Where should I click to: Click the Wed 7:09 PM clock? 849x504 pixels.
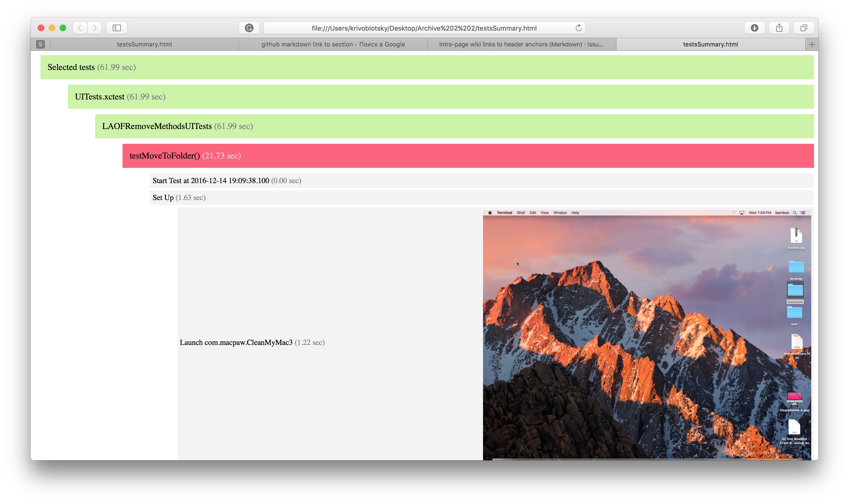pyautogui.click(x=760, y=213)
